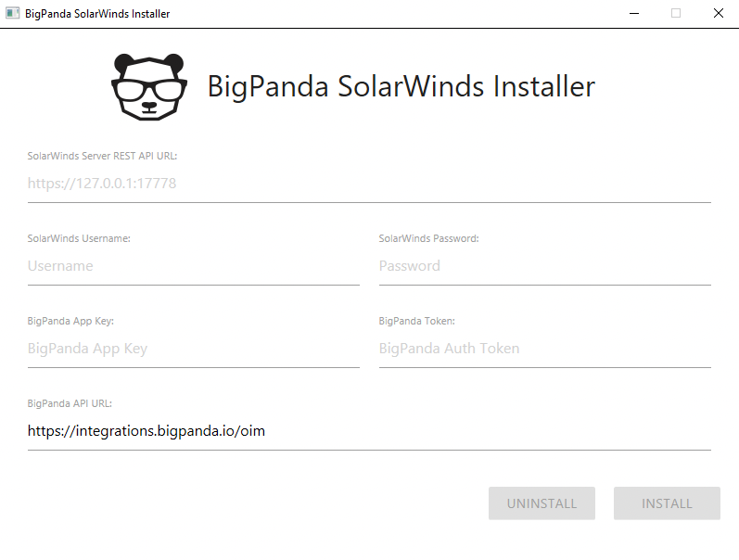The width and height of the screenshot is (739, 560).
Task: Maximize the installer window
Action: pos(676,14)
